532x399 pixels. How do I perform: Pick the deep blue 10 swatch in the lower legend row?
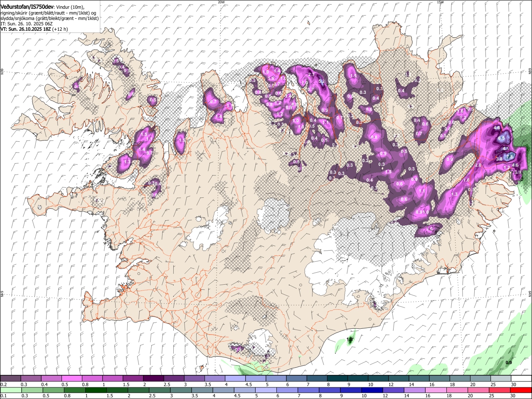372,390
